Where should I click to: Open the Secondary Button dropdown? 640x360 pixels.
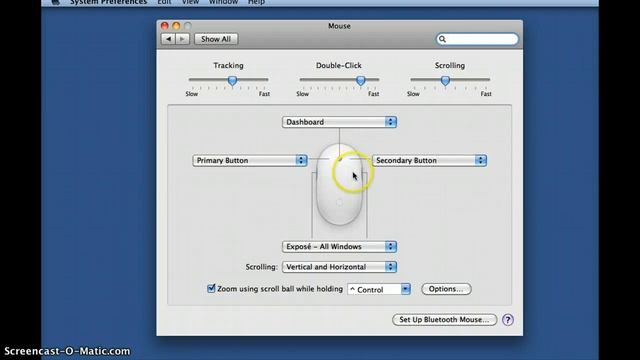point(429,160)
